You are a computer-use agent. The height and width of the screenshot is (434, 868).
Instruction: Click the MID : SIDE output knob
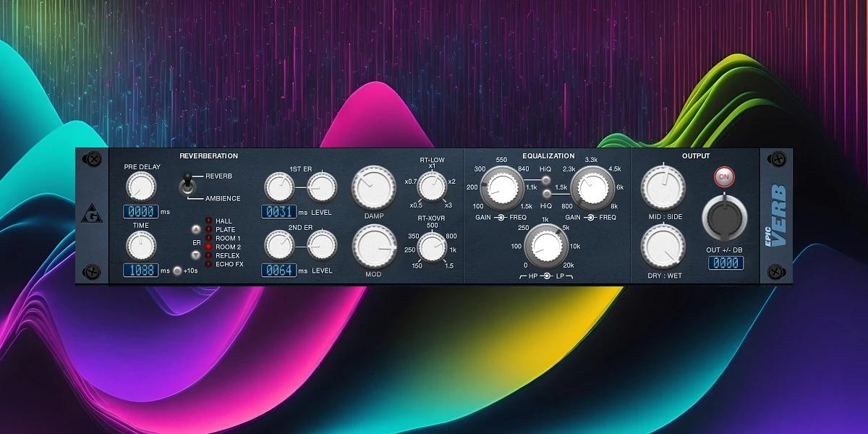[664, 186]
